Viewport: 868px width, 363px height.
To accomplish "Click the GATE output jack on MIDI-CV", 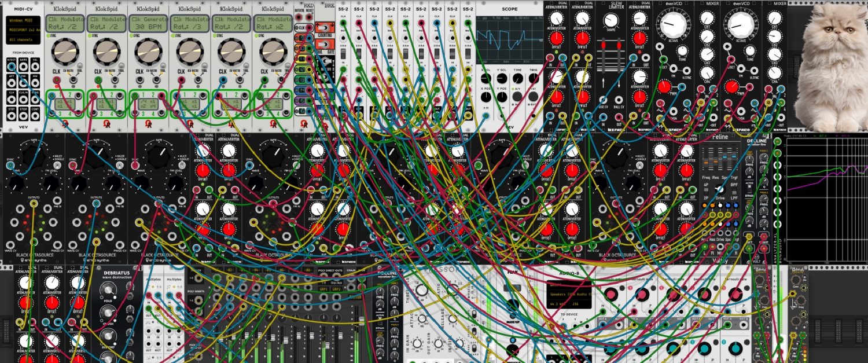I will [x=23, y=67].
